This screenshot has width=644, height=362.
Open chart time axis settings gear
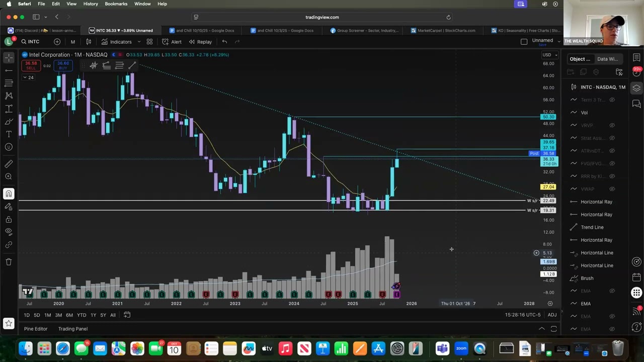pyautogui.click(x=550, y=304)
